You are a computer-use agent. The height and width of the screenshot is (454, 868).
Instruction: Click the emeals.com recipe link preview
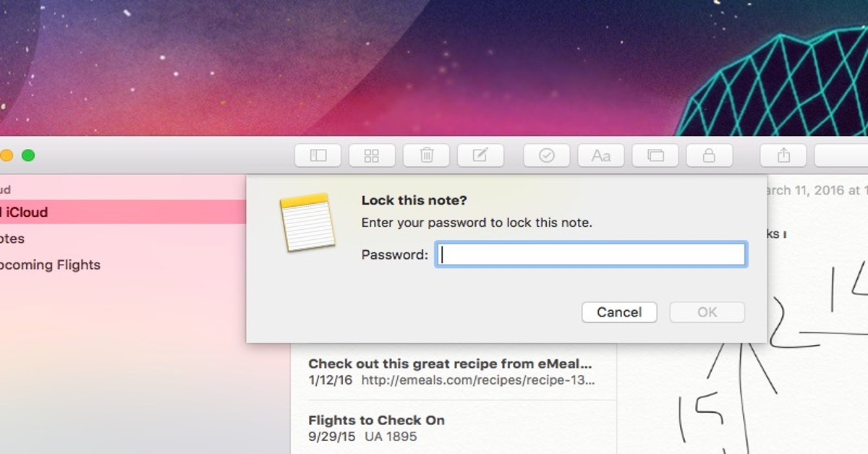[x=478, y=380]
